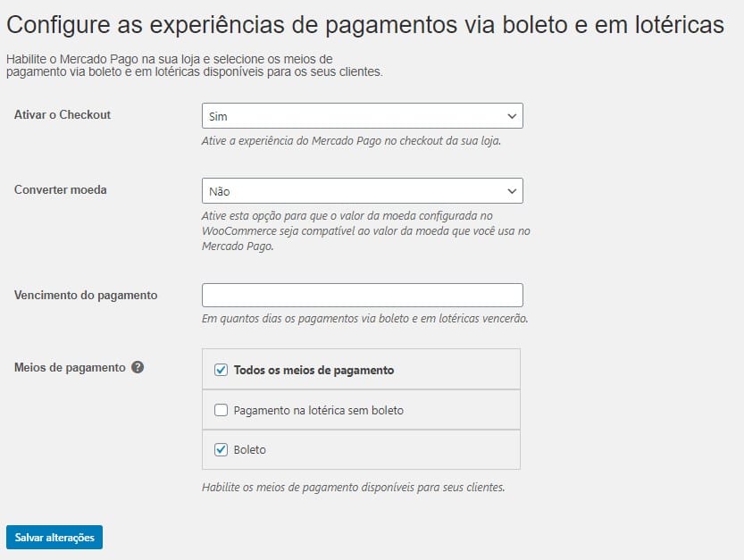The height and width of the screenshot is (560, 744).
Task: Focus the Vencimento do pagamento input field
Action: pos(363,296)
